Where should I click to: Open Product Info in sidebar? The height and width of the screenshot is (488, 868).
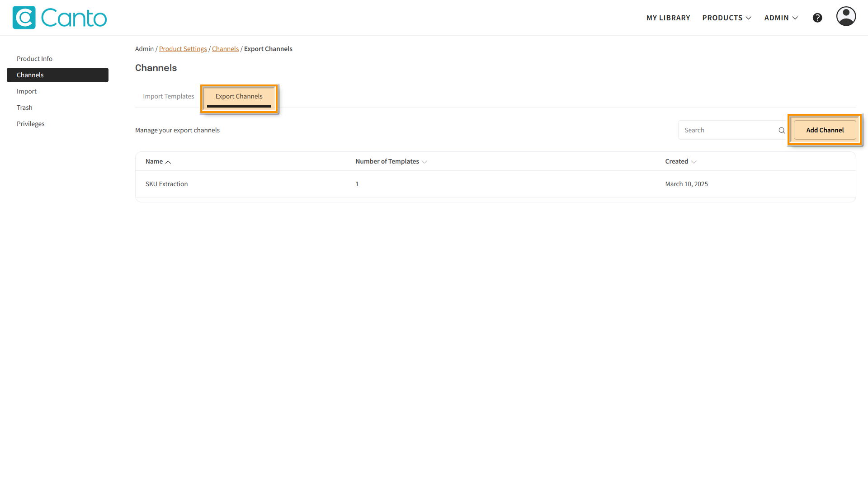click(x=34, y=59)
